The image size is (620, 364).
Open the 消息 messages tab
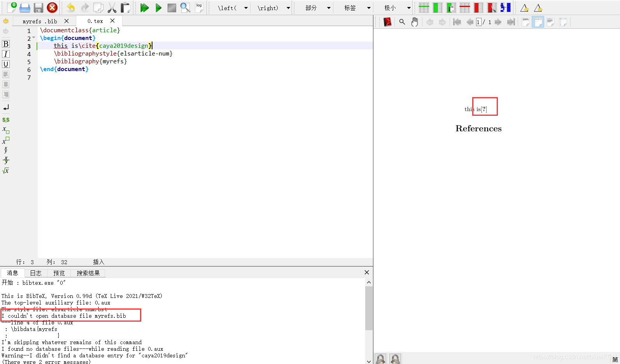(12, 273)
